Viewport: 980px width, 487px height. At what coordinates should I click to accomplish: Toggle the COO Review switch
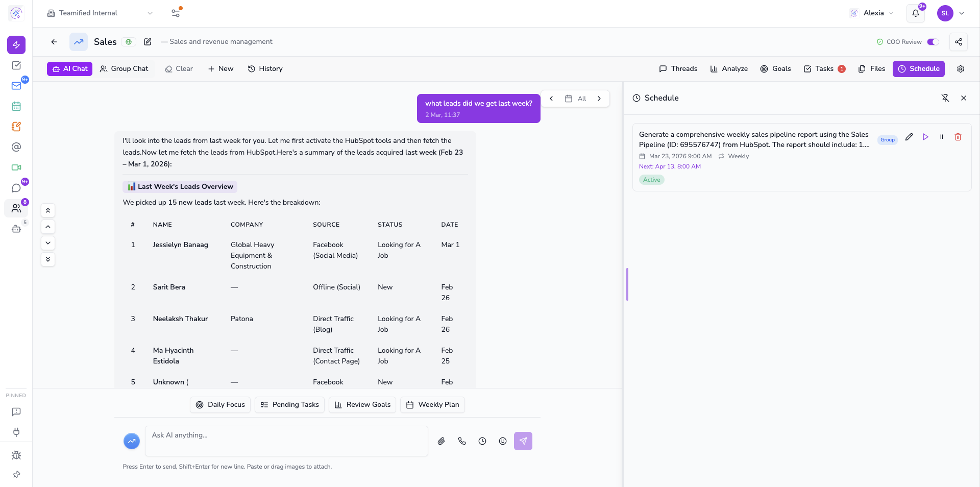[933, 42]
